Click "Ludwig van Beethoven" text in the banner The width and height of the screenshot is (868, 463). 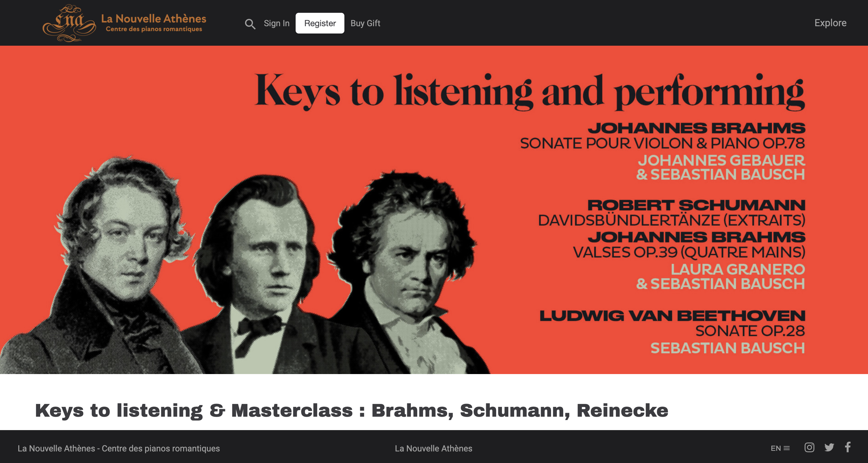click(672, 316)
